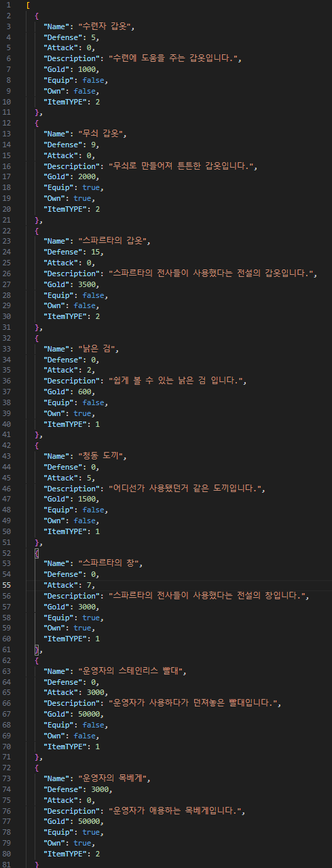Screen dimensions: 332x868
Task: Click the Gold value 3500
Action: [x=87, y=284]
